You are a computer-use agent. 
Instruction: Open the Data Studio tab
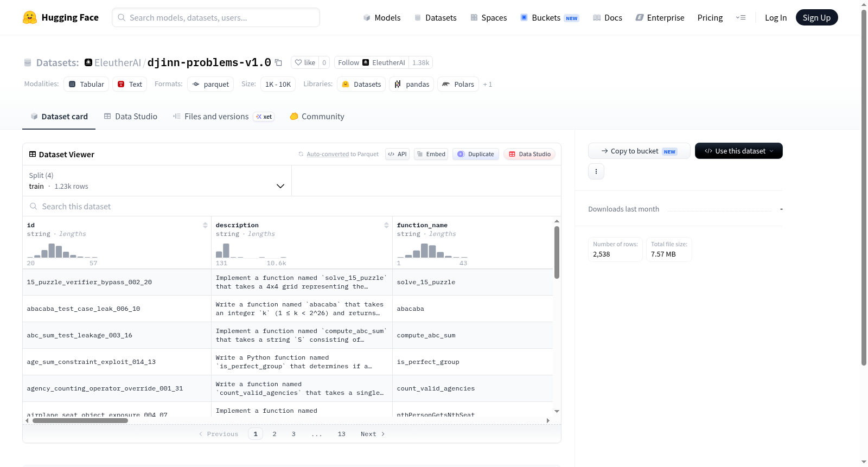131,117
